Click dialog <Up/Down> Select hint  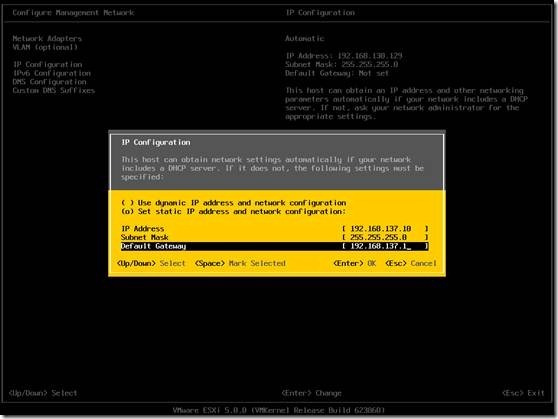[151, 263]
